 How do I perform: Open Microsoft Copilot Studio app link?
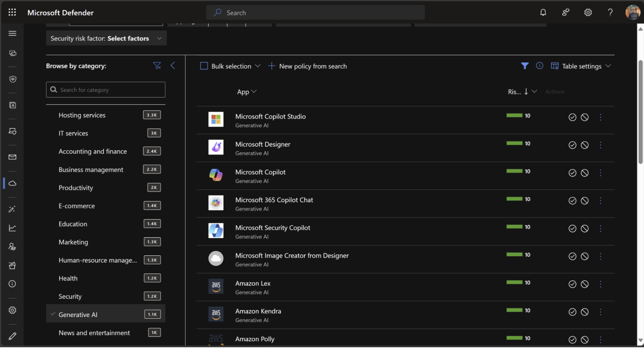tap(270, 116)
